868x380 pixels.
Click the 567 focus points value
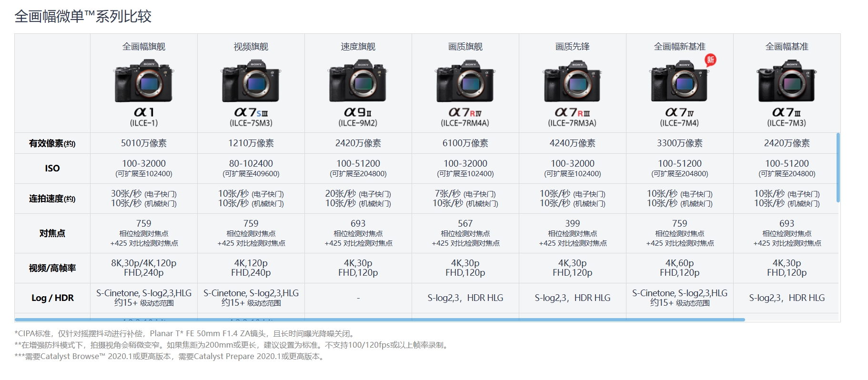(x=465, y=223)
